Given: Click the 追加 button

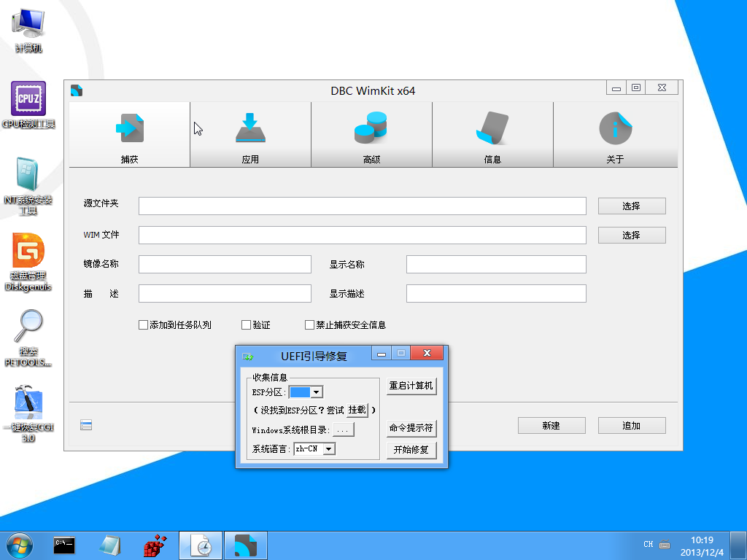Looking at the screenshot, I should click(632, 426).
